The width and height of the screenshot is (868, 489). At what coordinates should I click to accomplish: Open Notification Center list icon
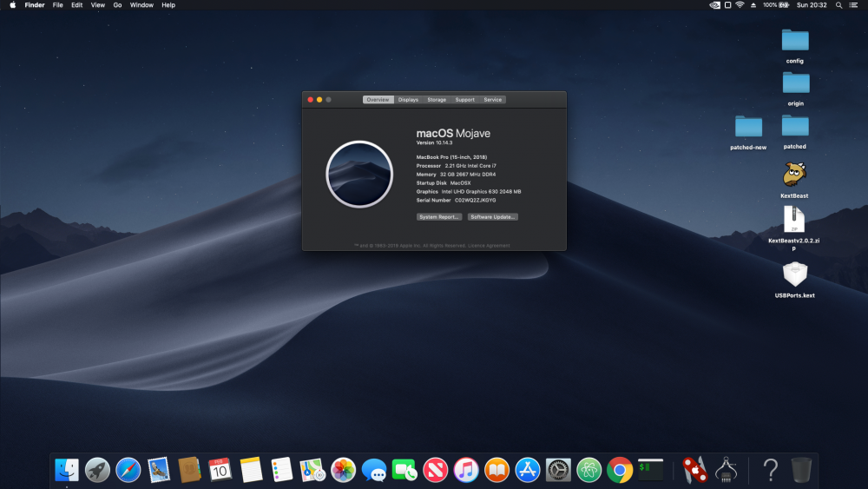tap(853, 5)
